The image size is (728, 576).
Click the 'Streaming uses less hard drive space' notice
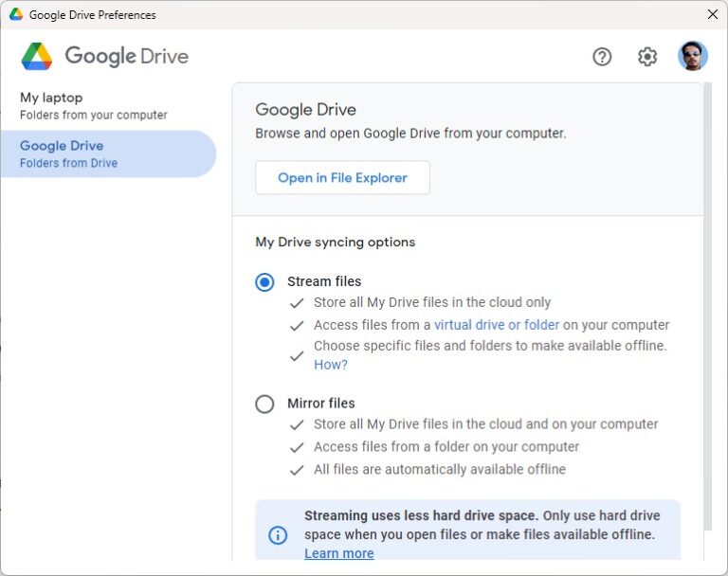tap(467, 530)
